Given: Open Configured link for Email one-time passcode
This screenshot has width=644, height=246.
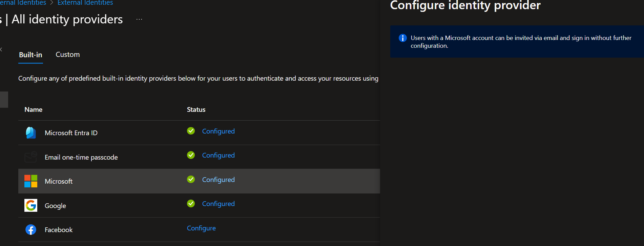Looking at the screenshot, I should point(219,155).
